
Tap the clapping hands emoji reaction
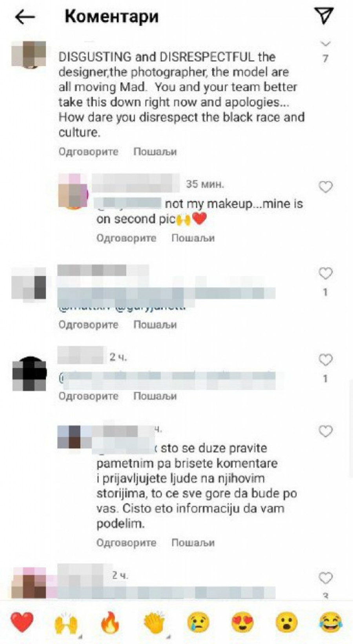point(155,623)
